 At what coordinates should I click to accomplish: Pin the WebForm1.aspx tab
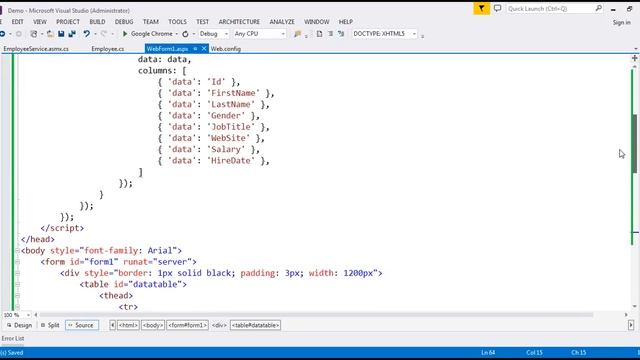[x=195, y=49]
